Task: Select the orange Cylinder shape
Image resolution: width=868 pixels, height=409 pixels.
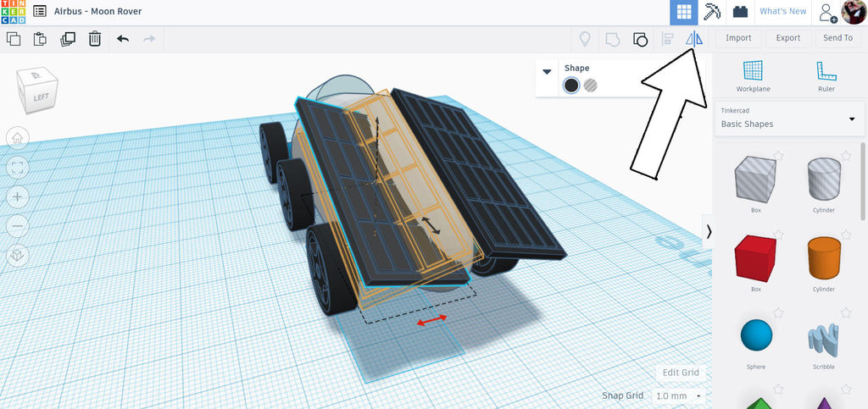Action: tap(824, 258)
